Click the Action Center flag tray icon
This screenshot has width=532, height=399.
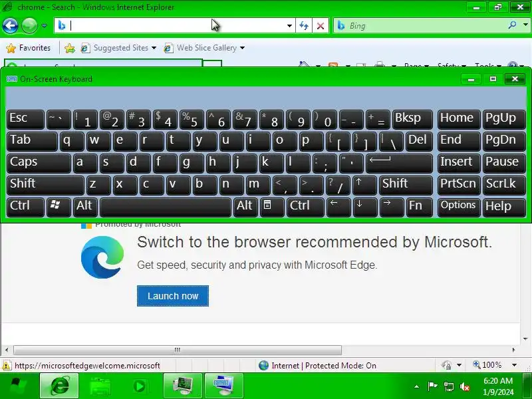tap(432, 386)
